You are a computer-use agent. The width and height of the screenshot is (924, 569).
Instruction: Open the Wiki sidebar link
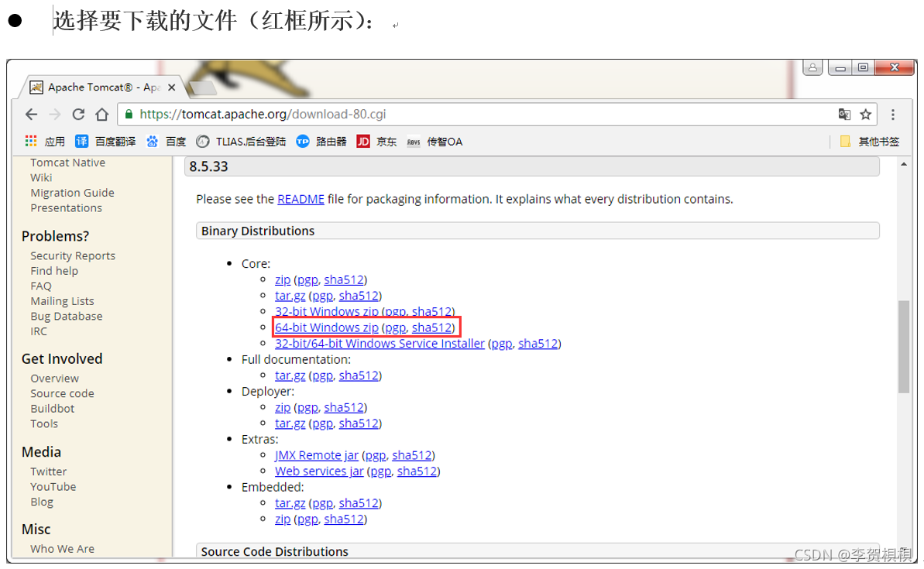point(41,177)
